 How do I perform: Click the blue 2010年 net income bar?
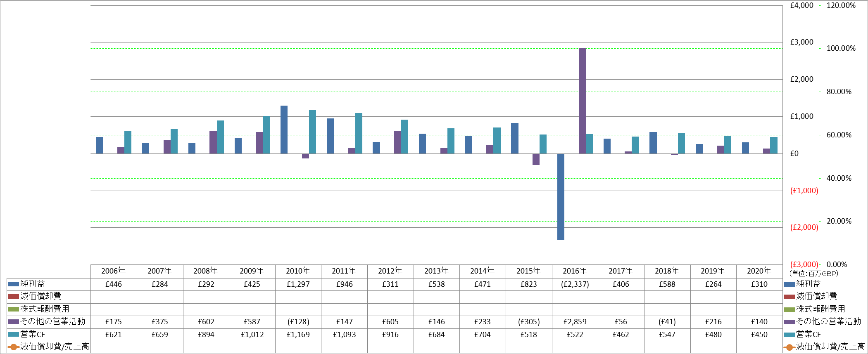tap(284, 130)
